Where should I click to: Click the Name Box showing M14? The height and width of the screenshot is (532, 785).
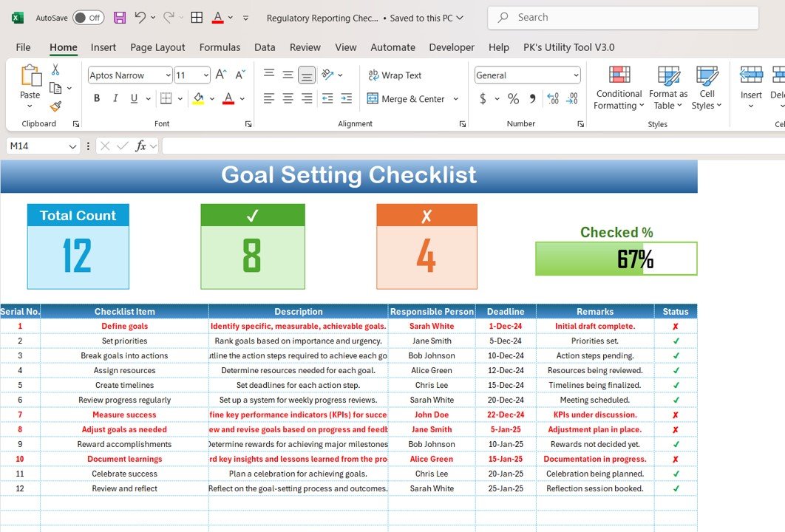37,146
